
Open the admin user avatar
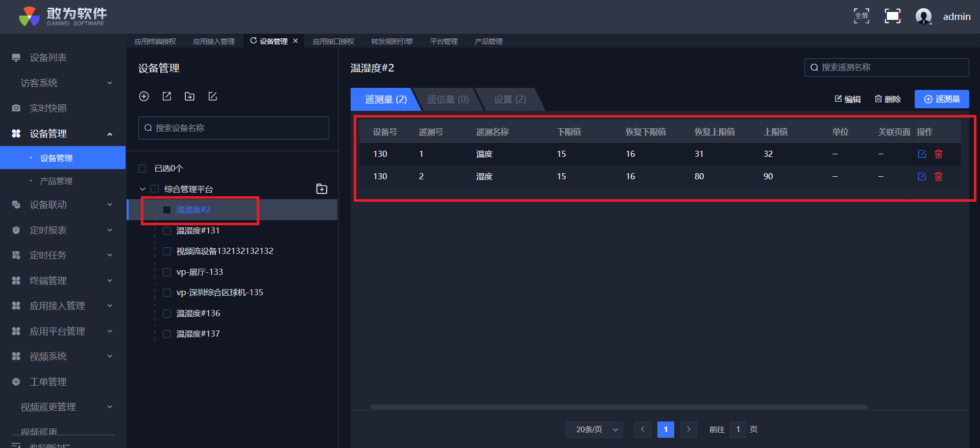pyautogui.click(x=923, y=16)
